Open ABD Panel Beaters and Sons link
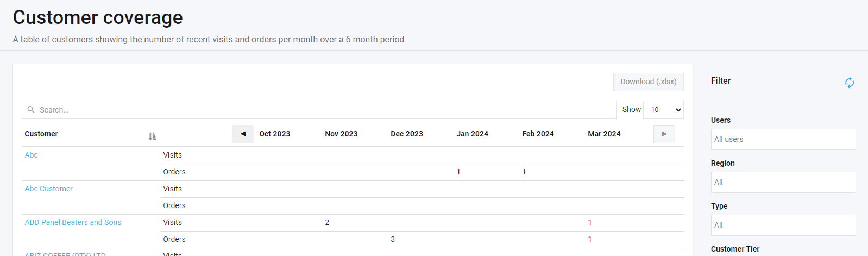This screenshot has width=868, height=256. 73,223
